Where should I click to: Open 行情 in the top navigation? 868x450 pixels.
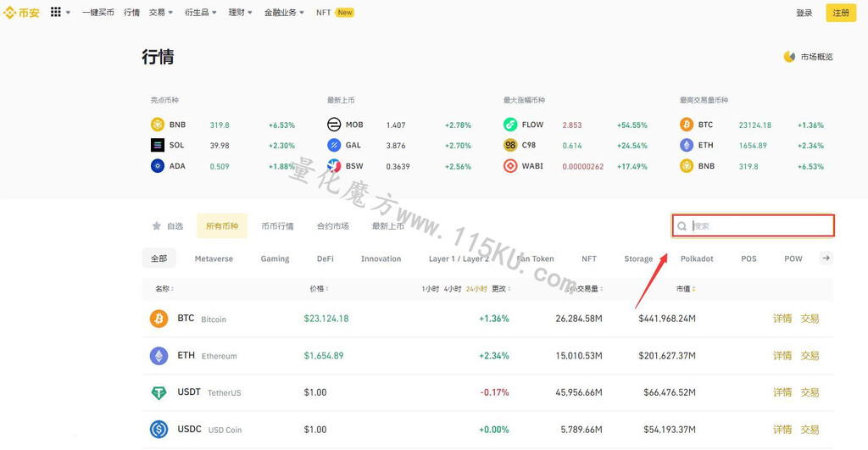point(131,12)
